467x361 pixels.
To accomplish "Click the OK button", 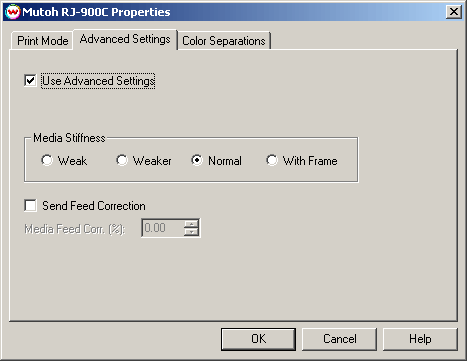I will (258, 339).
